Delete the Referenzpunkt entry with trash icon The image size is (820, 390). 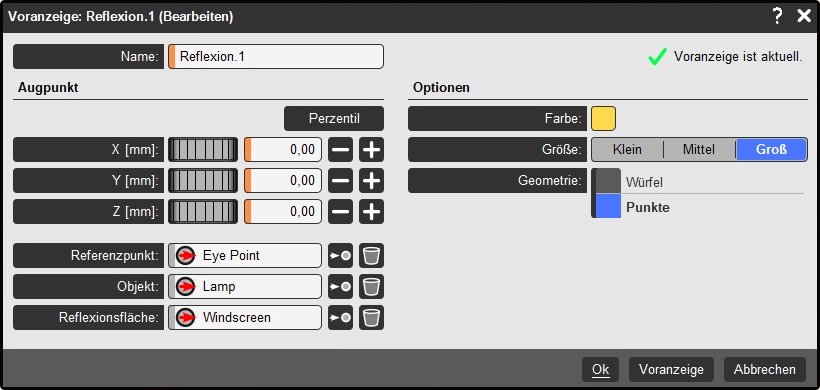[x=371, y=256]
